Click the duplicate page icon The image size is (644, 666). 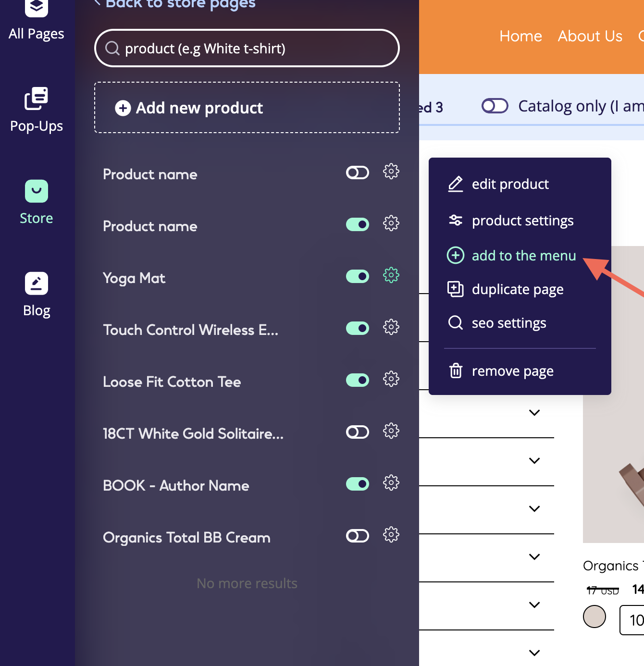(455, 289)
